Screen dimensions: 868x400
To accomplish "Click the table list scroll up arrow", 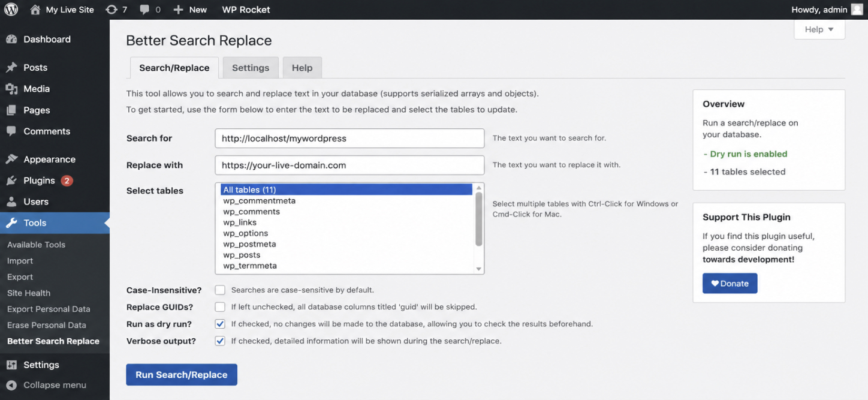I will click(479, 188).
